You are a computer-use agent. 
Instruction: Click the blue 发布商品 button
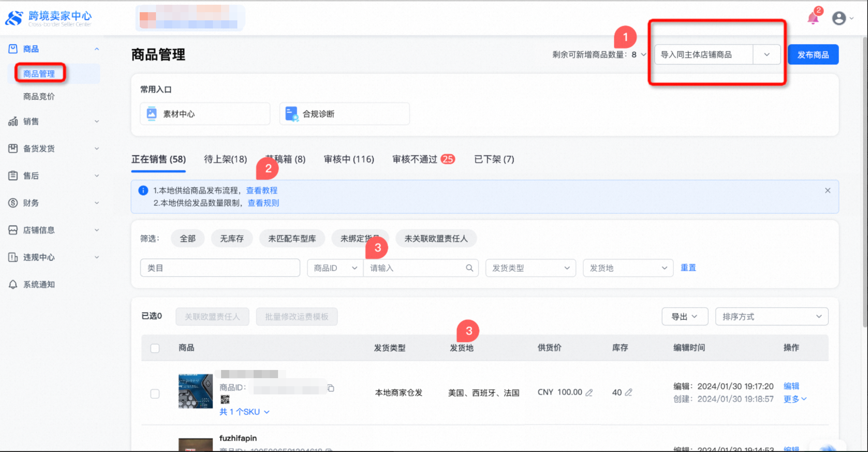click(813, 55)
